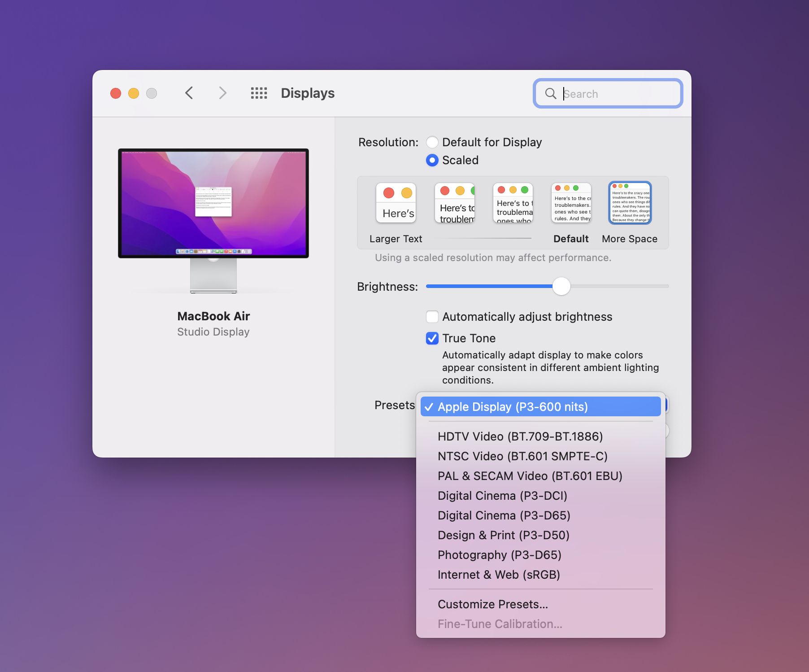Screen dimensions: 809x672
Task: Select NTSC Video (BT.601 SMPTE-C) preset
Action: click(541, 456)
